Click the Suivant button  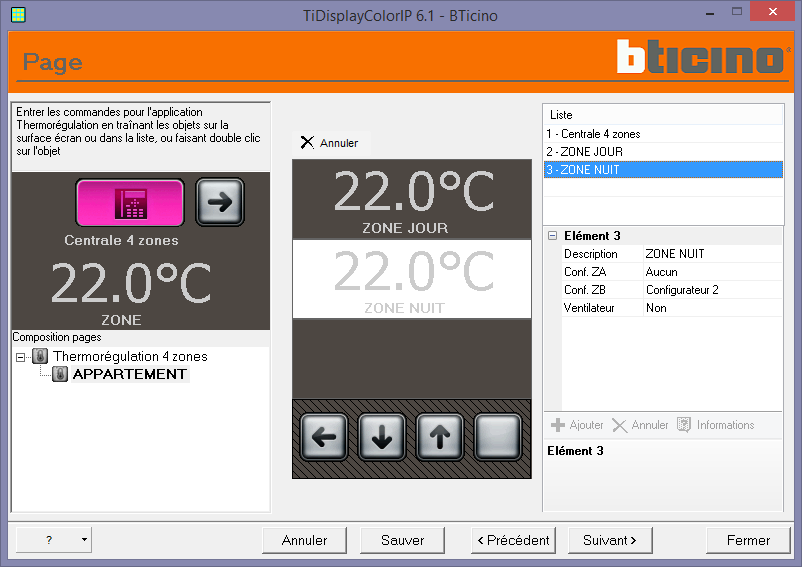(x=610, y=540)
